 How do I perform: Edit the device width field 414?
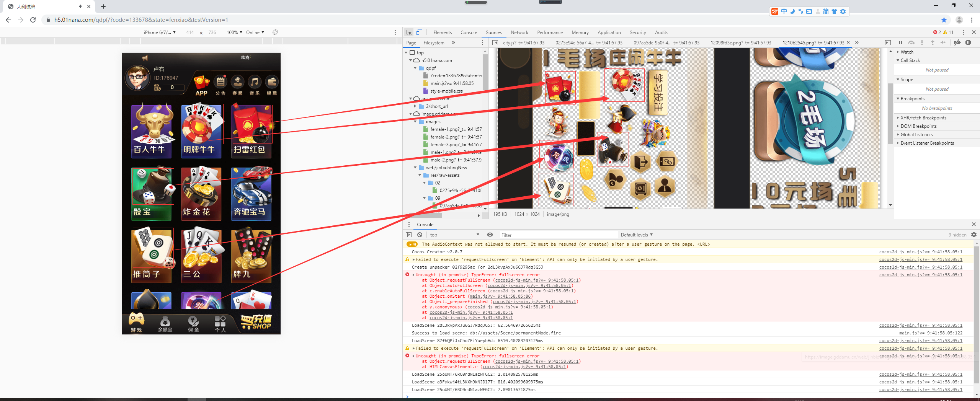click(190, 33)
